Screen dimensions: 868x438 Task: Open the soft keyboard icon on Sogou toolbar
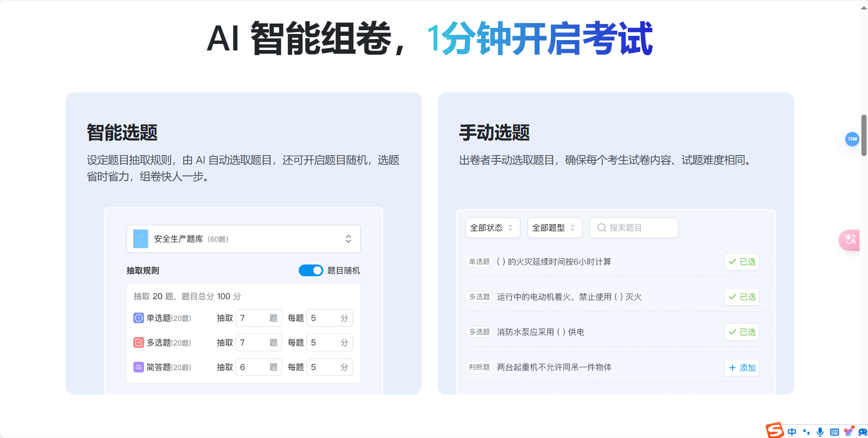(835, 431)
